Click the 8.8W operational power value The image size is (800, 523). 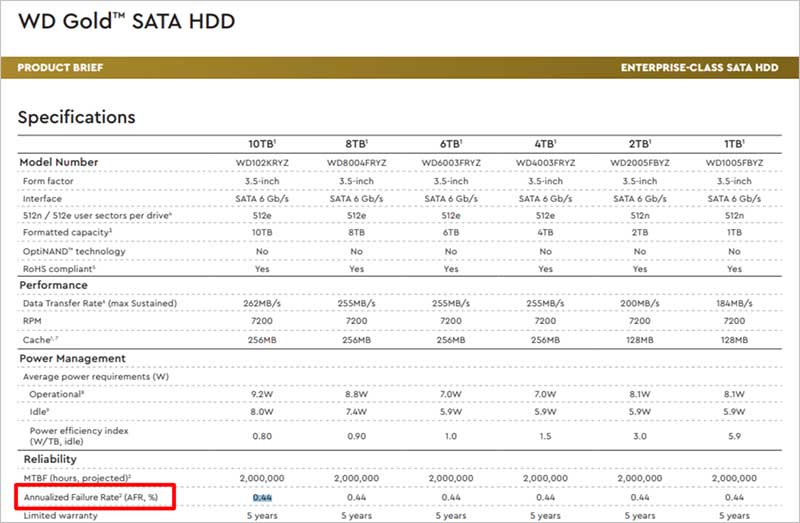point(357,394)
